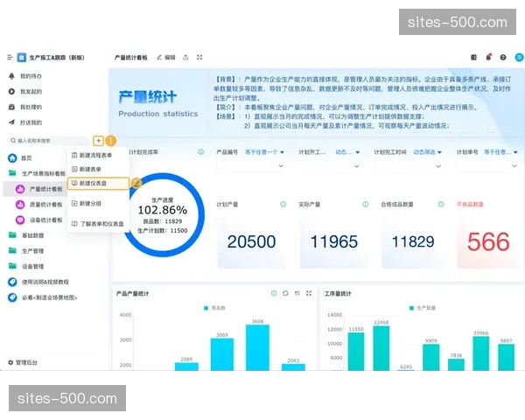Image resolution: width=525 pixels, height=420 pixels.
Task: Refresh the 产品产量统计 chart
Action: 285,293
